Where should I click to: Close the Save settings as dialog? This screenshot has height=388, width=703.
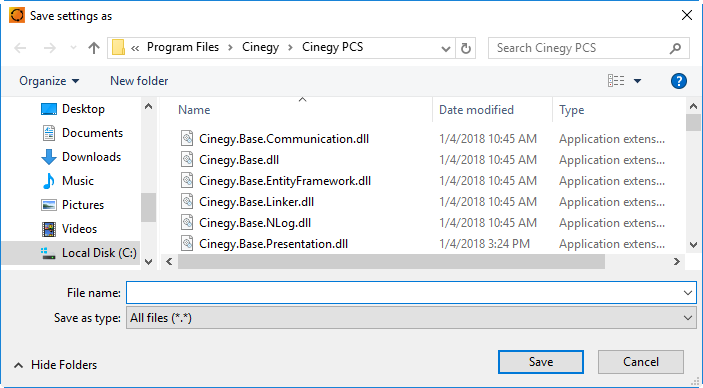click(x=686, y=15)
